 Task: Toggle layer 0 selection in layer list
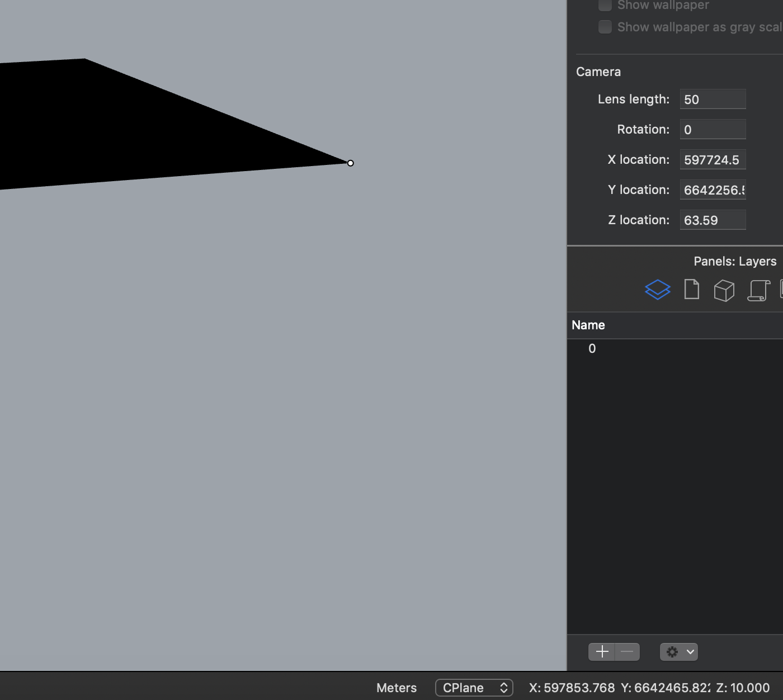pos(592,348)
